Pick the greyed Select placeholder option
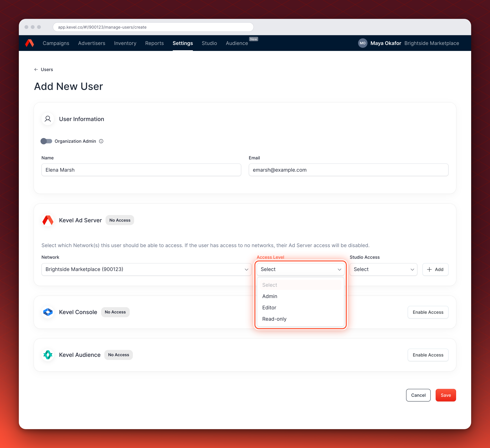 click(x=300, y=285)
